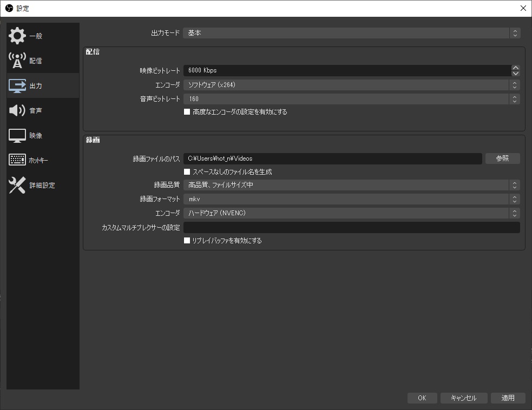Switch to 音声 settings tab

pos(43,110)
